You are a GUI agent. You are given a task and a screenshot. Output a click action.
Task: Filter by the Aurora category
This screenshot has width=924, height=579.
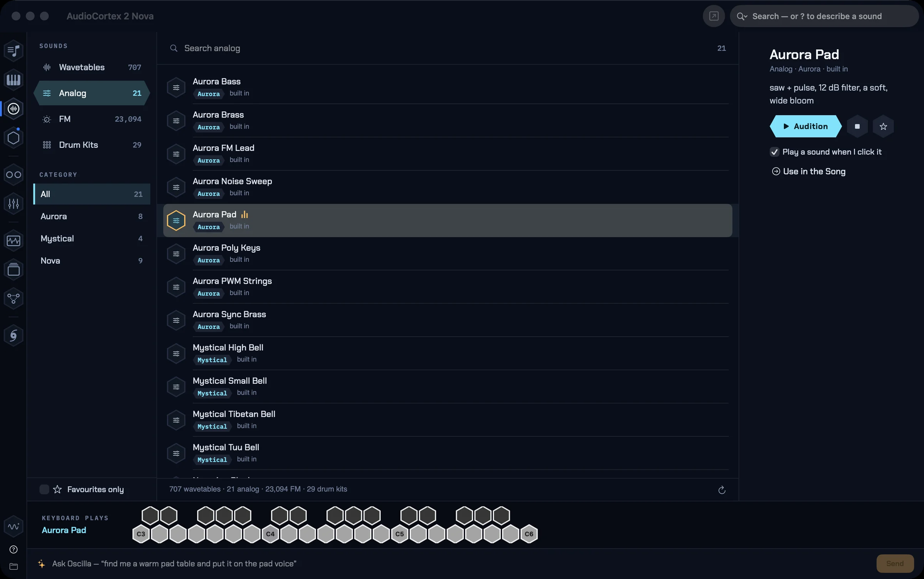[92, 216]
